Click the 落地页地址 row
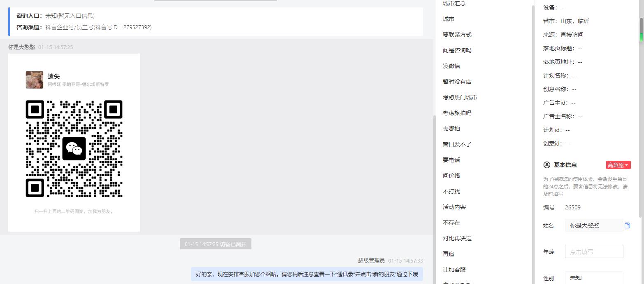Viewport: 644px width, 284px height. click(x=563, y=62)
